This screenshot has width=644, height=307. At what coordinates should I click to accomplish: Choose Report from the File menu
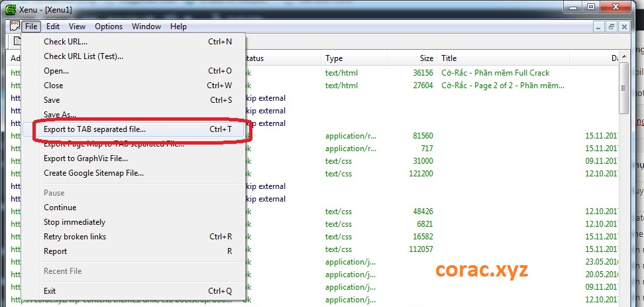coord(134,251)
